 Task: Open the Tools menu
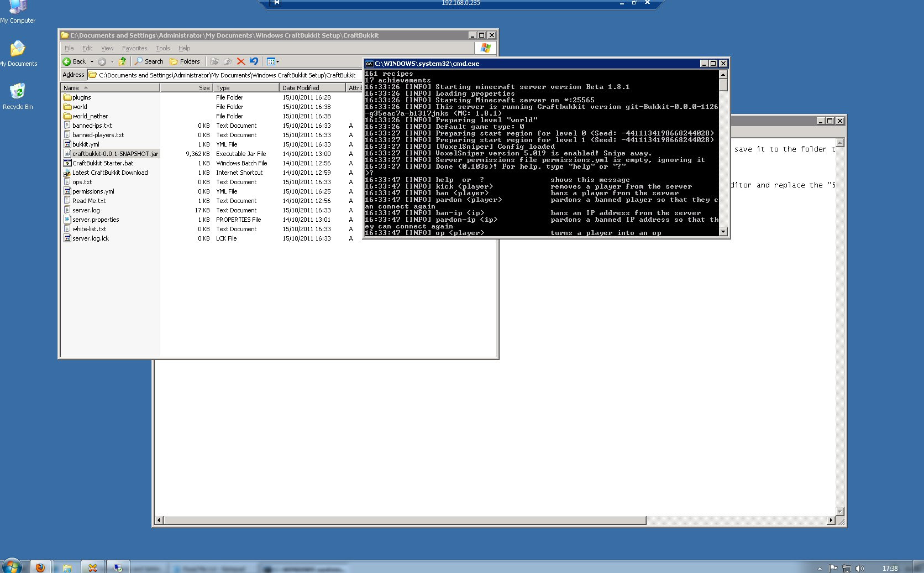tap(162, 48)
